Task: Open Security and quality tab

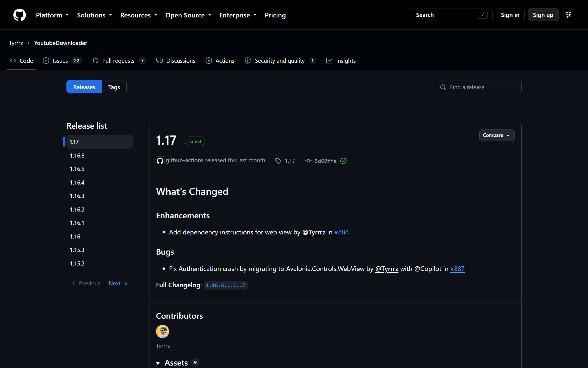Action: (280, 61)
